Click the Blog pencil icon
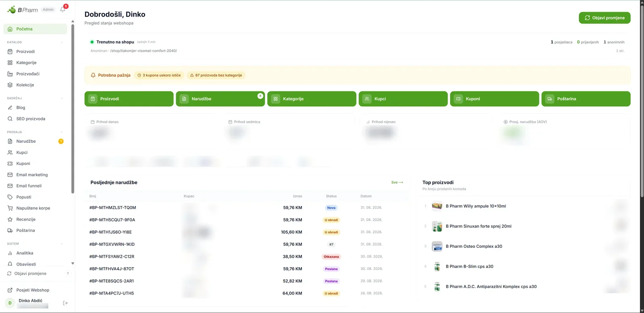644x313 pixels. [x=10, y=107]
